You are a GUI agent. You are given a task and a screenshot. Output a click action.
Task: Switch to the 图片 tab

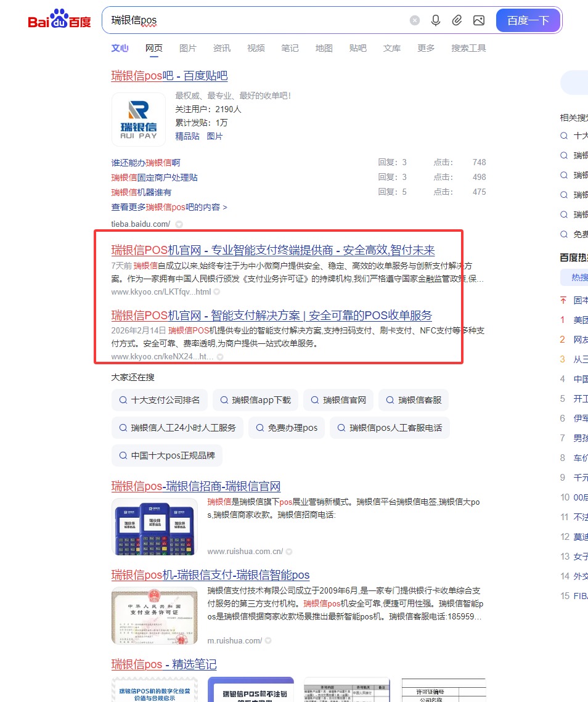pos(187,48)
